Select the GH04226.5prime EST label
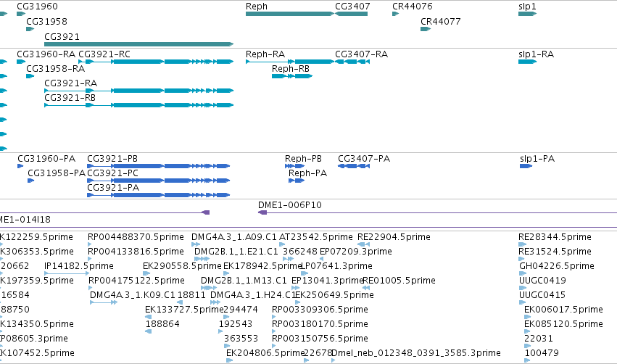Viewport: 617px width, 364px height. tap(557, 266)
